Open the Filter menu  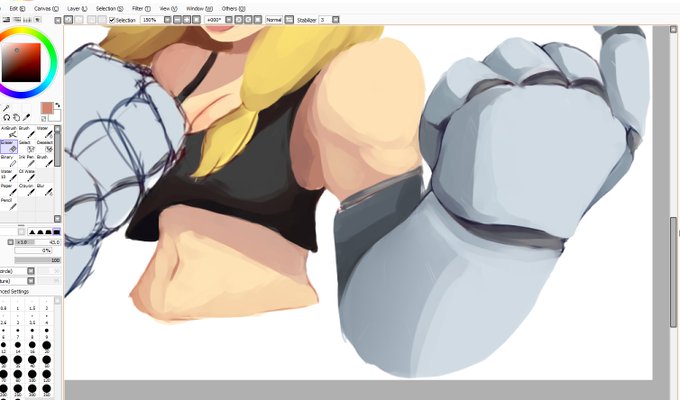[141, 8]
